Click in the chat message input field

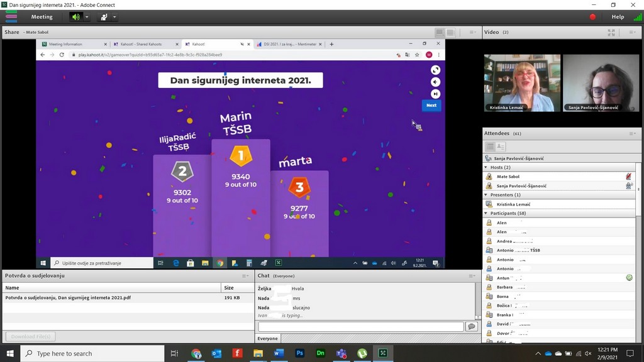(x=360, y=327)
